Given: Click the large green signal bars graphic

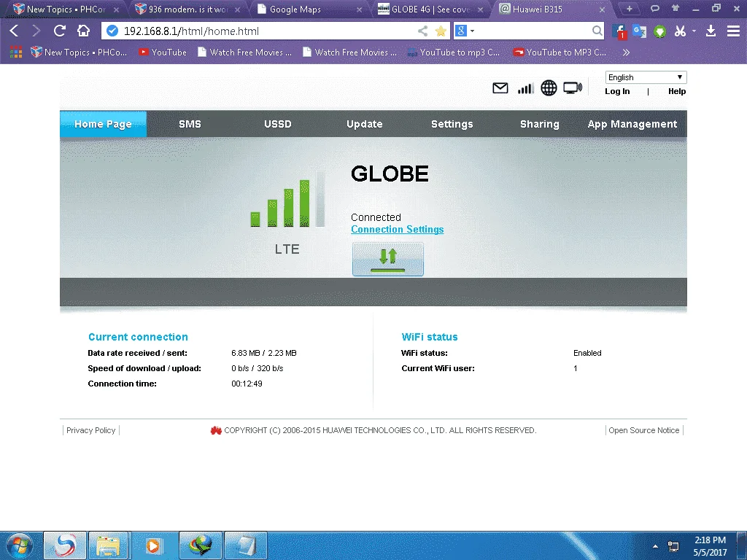Looking at the screenshot, I should (x=287, y=199).
